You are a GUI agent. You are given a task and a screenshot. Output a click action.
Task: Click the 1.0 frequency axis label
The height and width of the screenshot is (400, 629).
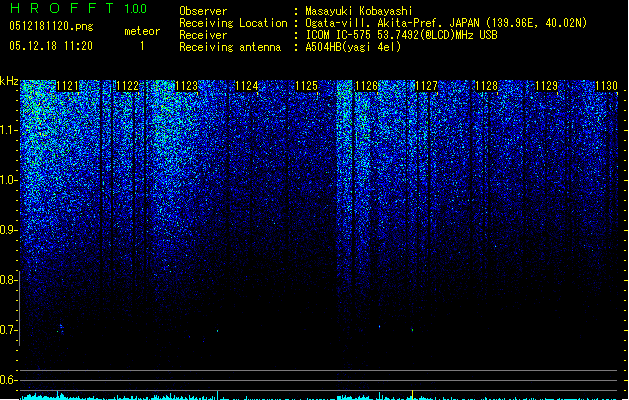[8, 180]
